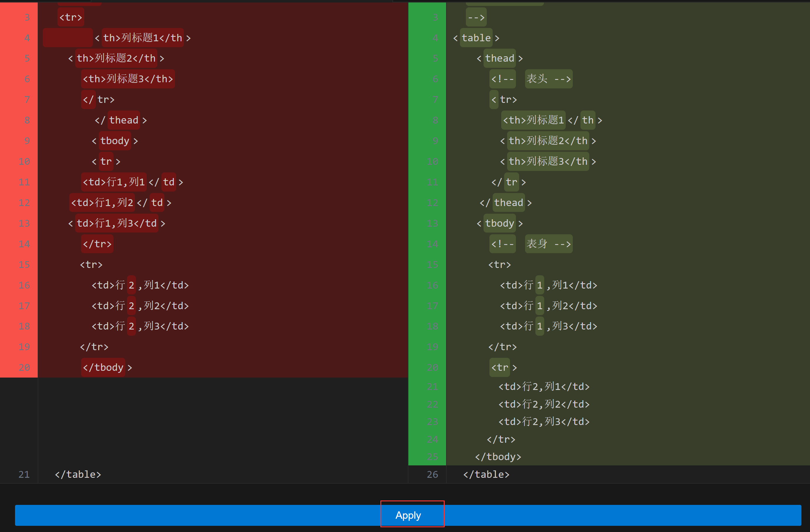Click line number 26 in the right gutter
The image size is (810, 532).
[432, 474]
